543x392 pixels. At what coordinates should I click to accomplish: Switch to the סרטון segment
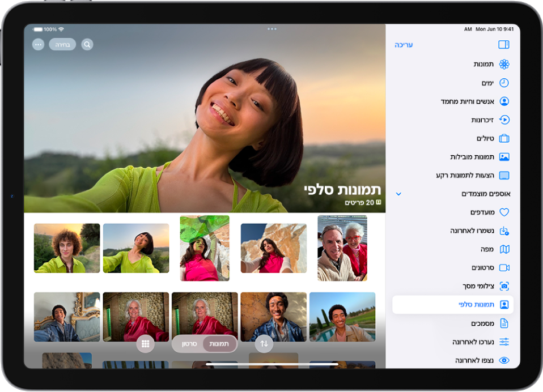click(x=189, y=344)
